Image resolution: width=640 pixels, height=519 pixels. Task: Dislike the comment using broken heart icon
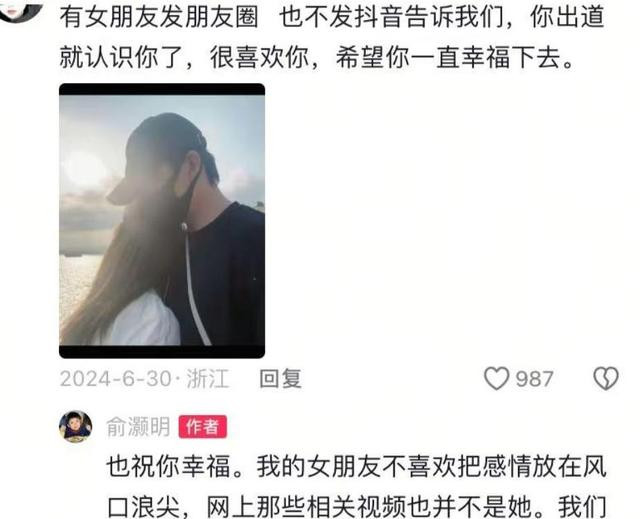pyautogui.click(x=606, y=378)
